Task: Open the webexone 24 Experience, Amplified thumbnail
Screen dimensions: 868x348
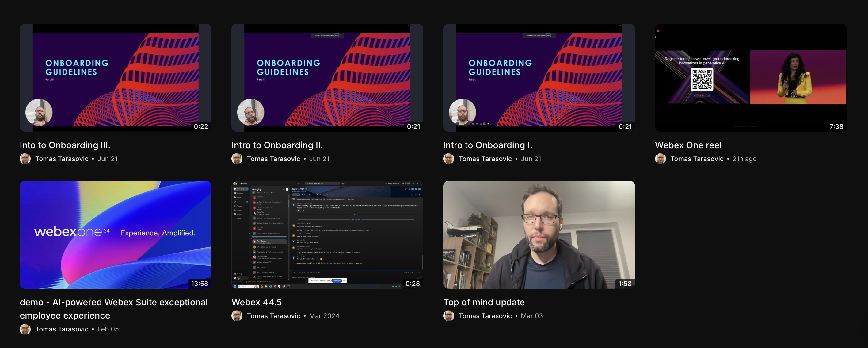Action: (116, 234)
